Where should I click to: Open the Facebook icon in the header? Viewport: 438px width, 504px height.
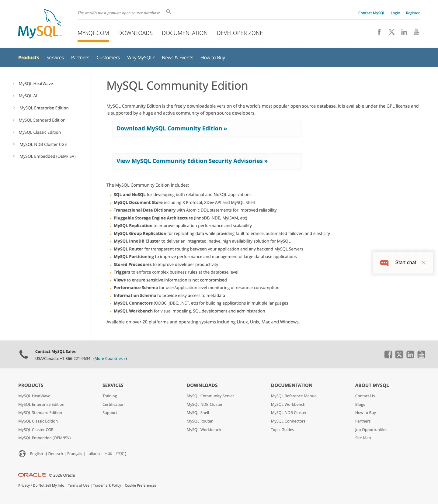point(379,32)
